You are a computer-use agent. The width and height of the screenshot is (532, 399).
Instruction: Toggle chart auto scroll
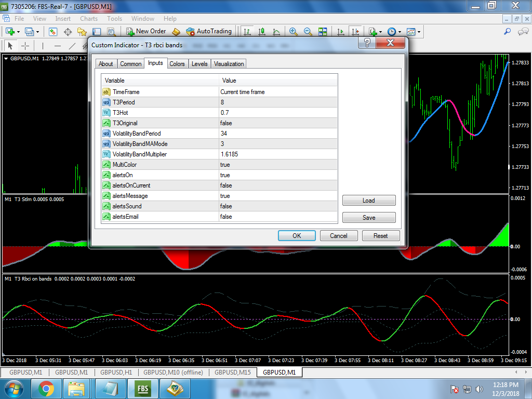pos(341,32)
